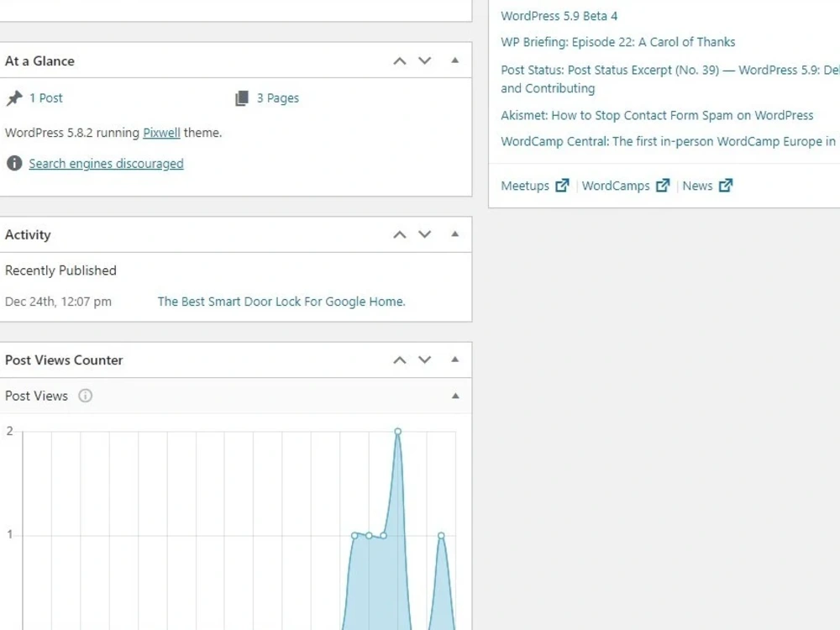Open the News link
The image size is (840, 630).
[697, 186]
